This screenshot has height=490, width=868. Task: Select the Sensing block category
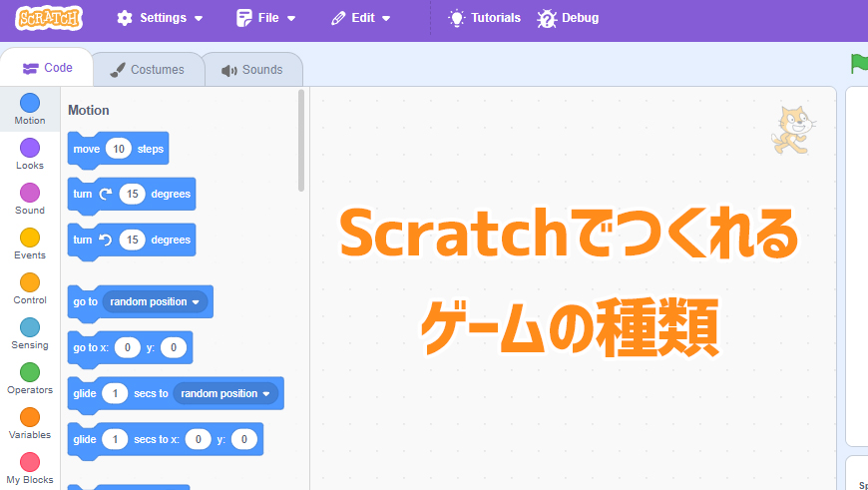click(x=30, y=333)
